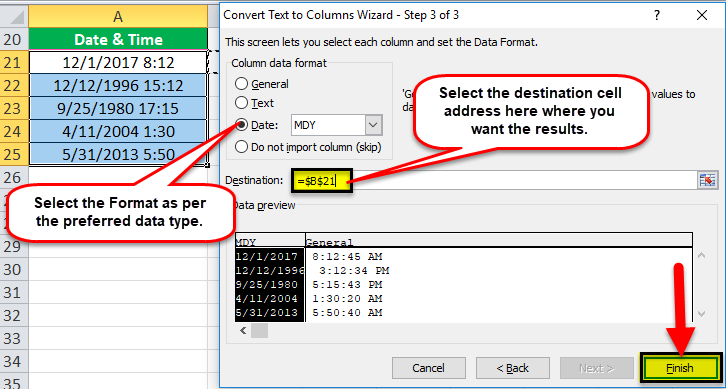
Task: Select row header 30
Action: pos(14,270)
